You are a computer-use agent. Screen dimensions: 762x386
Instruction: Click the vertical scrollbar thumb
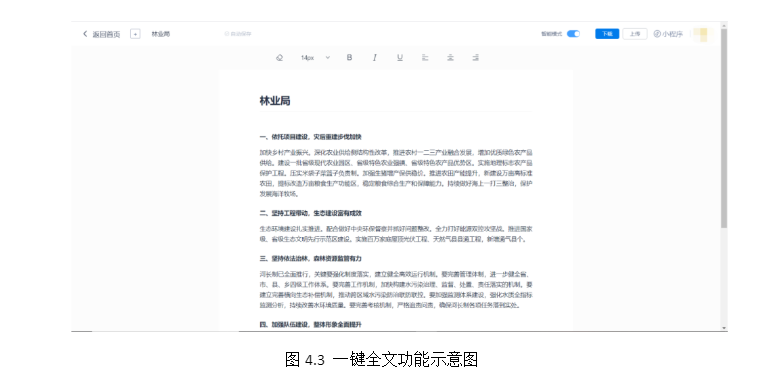click(x=724, y=128)
